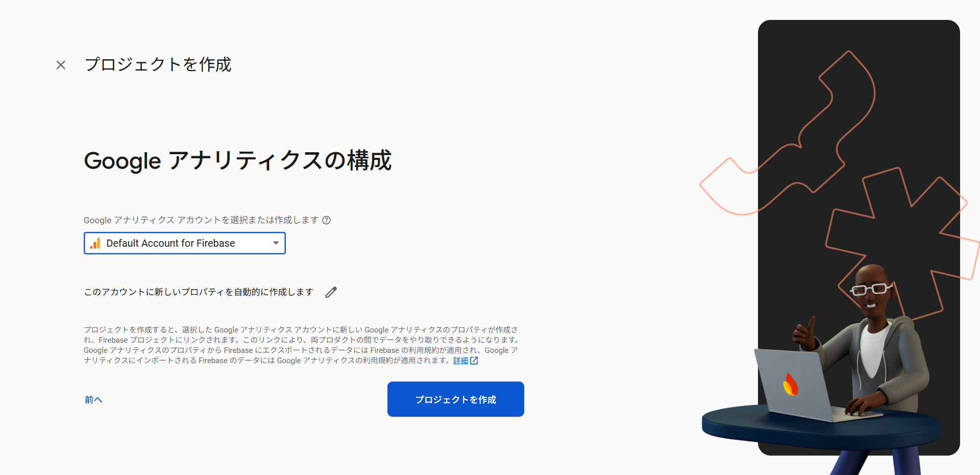Click the blue プロジェクトを作成 button

click(x=456, y=399)
